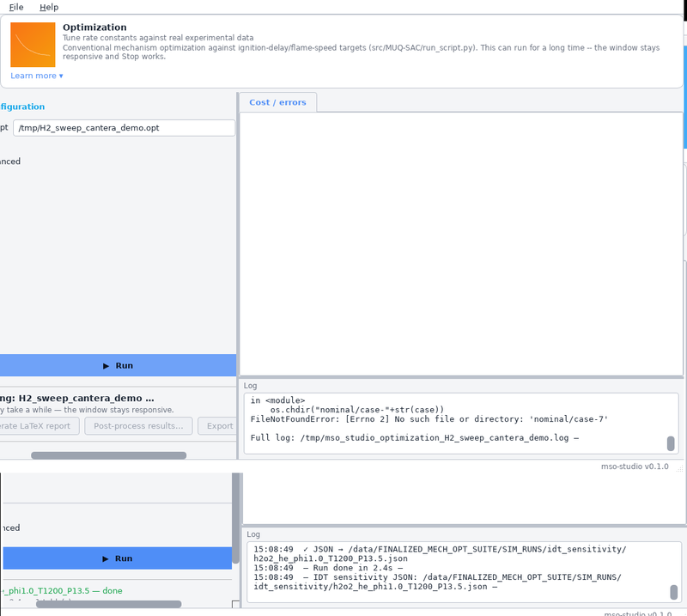The image size is (687, 616).
Task: Click the LaTeX report button
Action: 39,426
